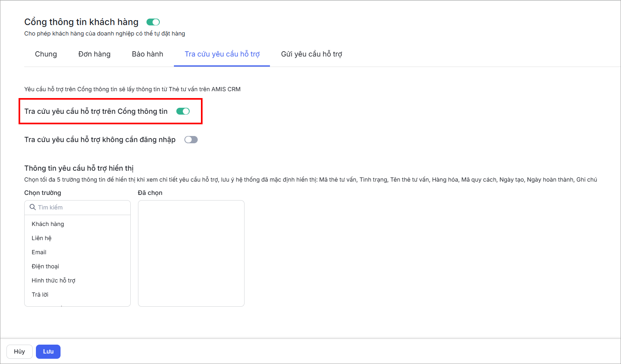621x364 pixels.
Task: Choose the Liên hệ field
Action: 77,238
